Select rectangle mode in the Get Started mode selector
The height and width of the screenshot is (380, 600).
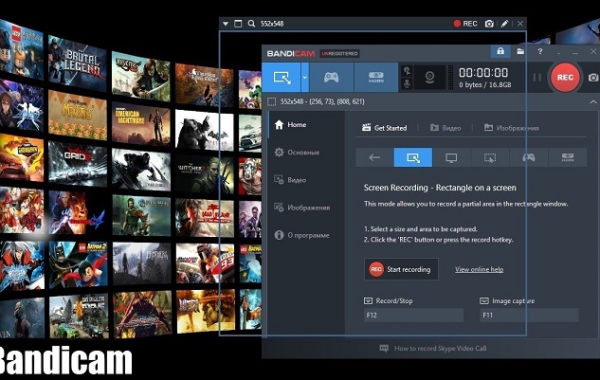(x=413, y=157)
